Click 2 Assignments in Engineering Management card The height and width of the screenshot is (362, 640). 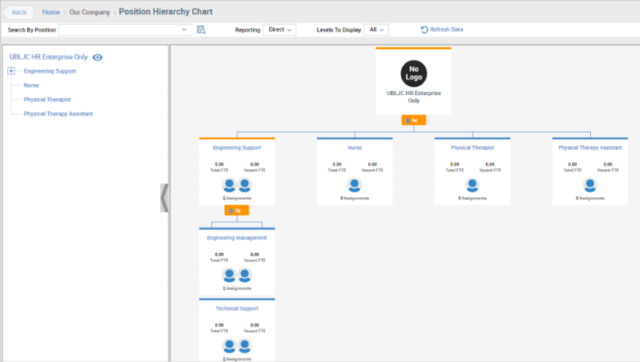point(237,289)
